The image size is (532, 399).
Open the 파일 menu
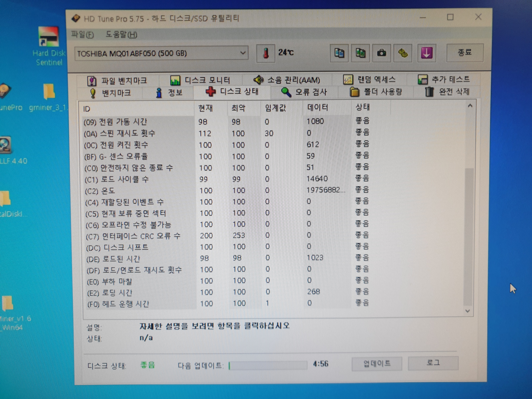[x=82, y=35]
